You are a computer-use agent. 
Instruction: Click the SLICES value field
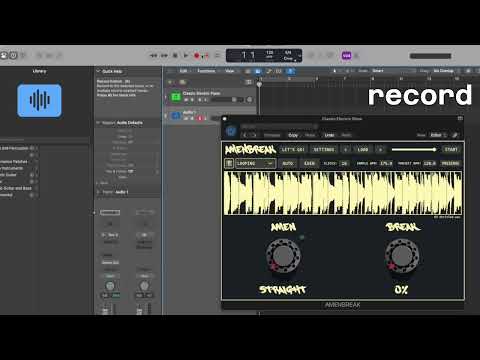344,163
